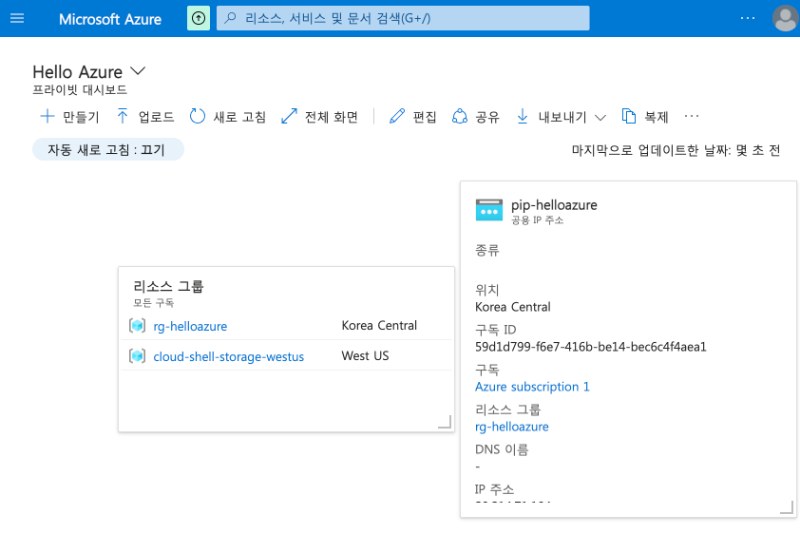The height and width of the screenshot is (534, 800).
Task: Click the plus 만들기 create button
Action: coord(69,117)
